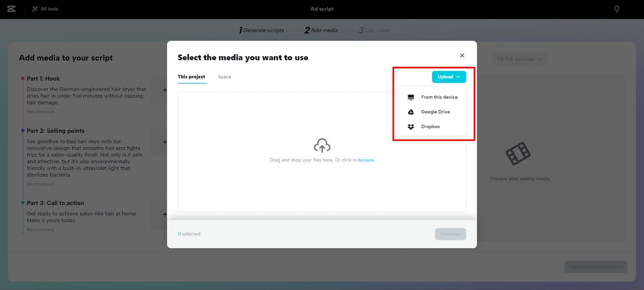Choose Dropbox upload option
The width and height of the screenshot is (644, 290).
[433, 127]
